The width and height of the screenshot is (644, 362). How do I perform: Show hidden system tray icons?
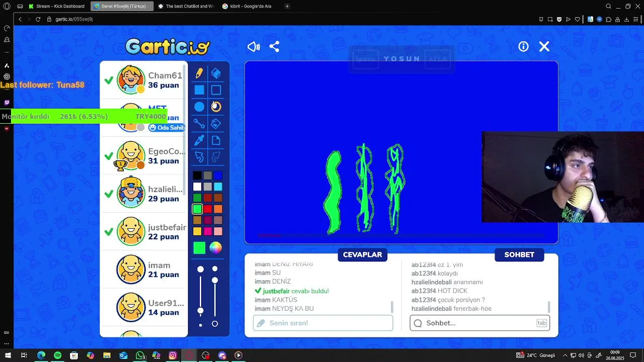pos(565,355)
